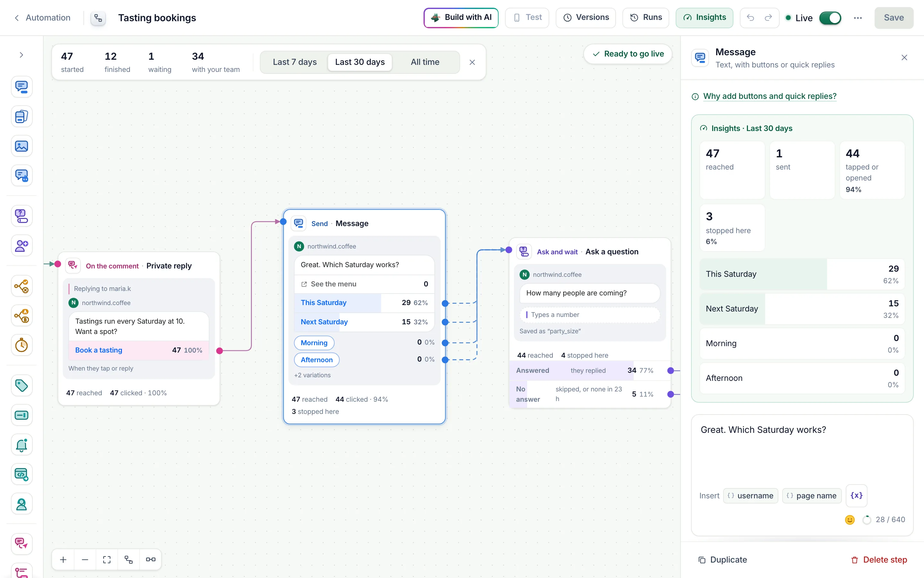Click the add contact sidebar icon
Viewport: 924px width, 578px height.
coord(21,245)
